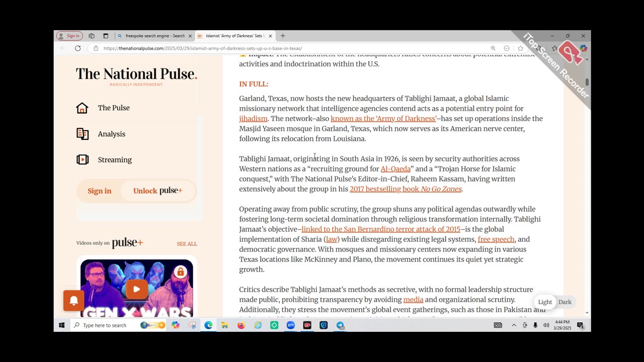Open the Gen X Wars video thumbnail
Image resolution: width=644 pixels, height=362 pixels.
pyautogui.click(x=136, y=288)
